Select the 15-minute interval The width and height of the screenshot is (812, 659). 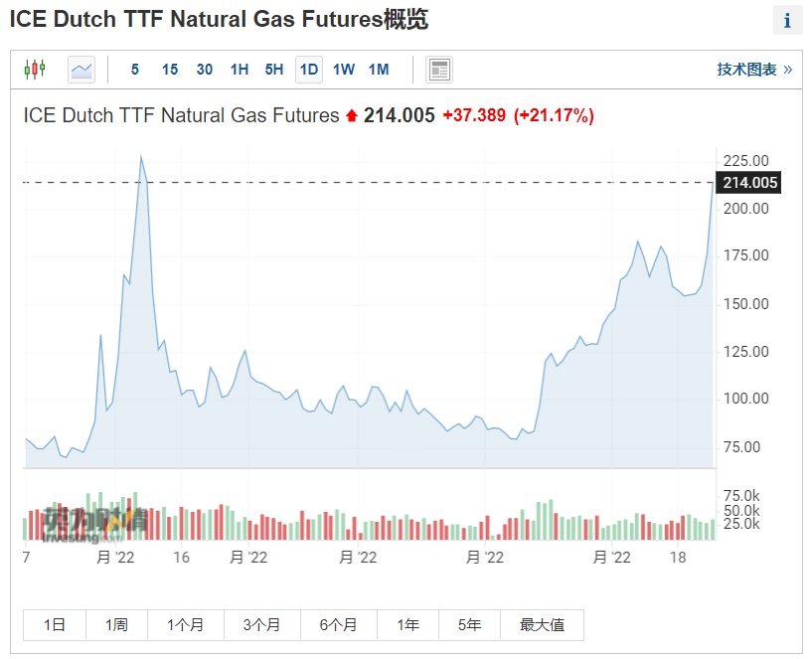click(x=170, y=70)
